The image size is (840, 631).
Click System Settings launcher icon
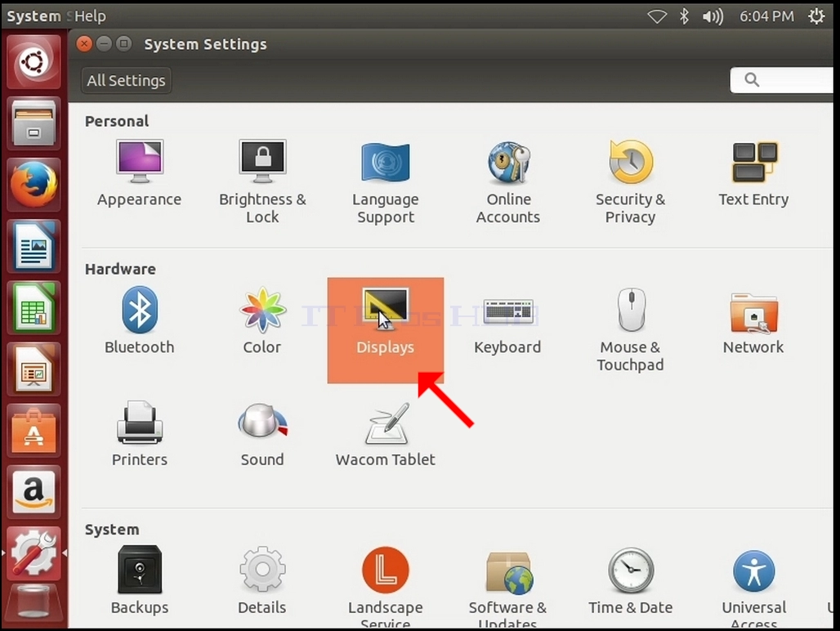(34, 553)
